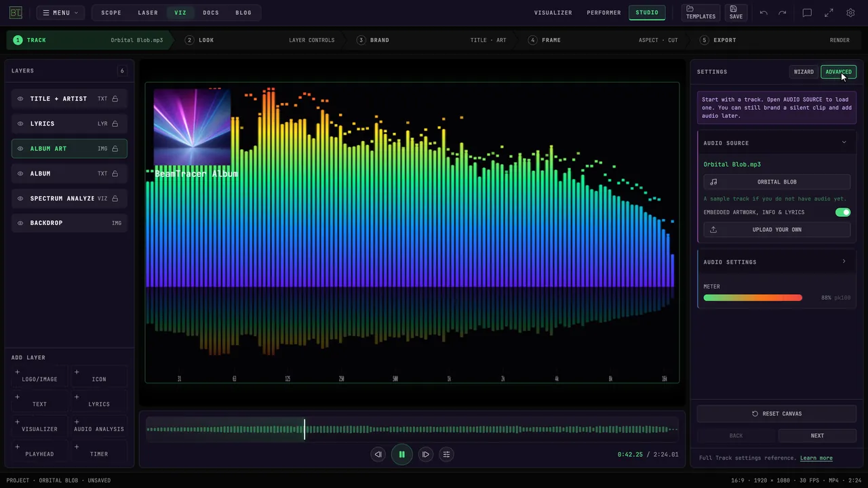Screen dimensions: 868x488
Task: Click the Upload Your Own button
Action: pyautogui.click(x=776, y=230)
